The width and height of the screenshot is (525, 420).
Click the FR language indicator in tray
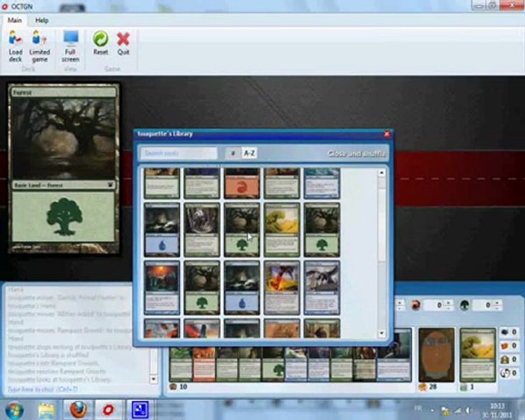click(x=418, y=408)
